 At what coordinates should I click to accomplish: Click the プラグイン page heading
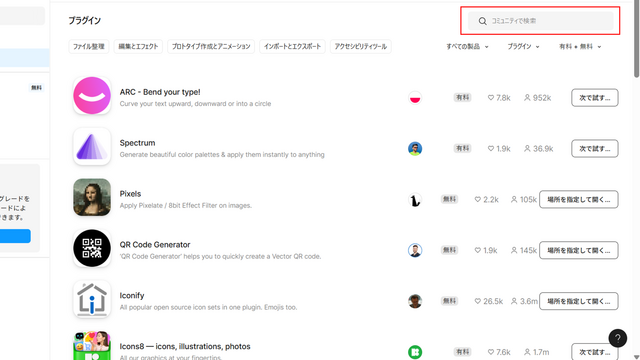84,20
